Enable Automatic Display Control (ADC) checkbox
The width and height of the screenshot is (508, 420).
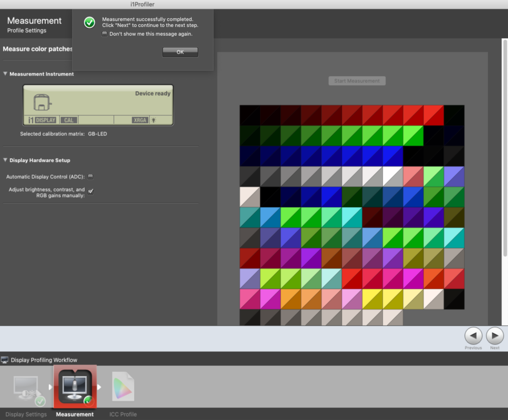click(91, 177)
